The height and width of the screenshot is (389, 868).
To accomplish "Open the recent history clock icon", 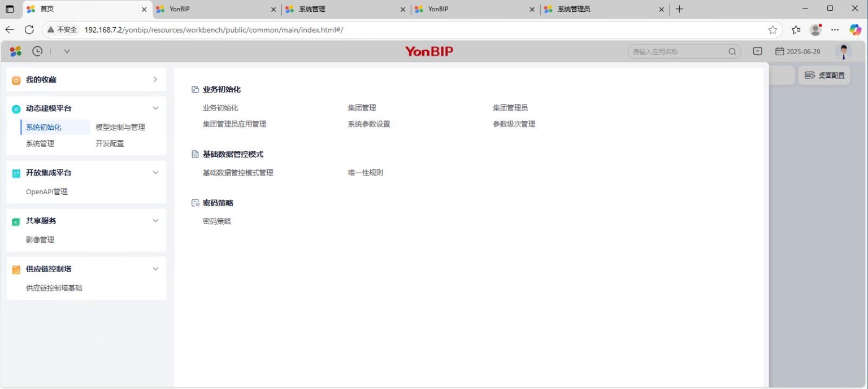I will 37,51.
